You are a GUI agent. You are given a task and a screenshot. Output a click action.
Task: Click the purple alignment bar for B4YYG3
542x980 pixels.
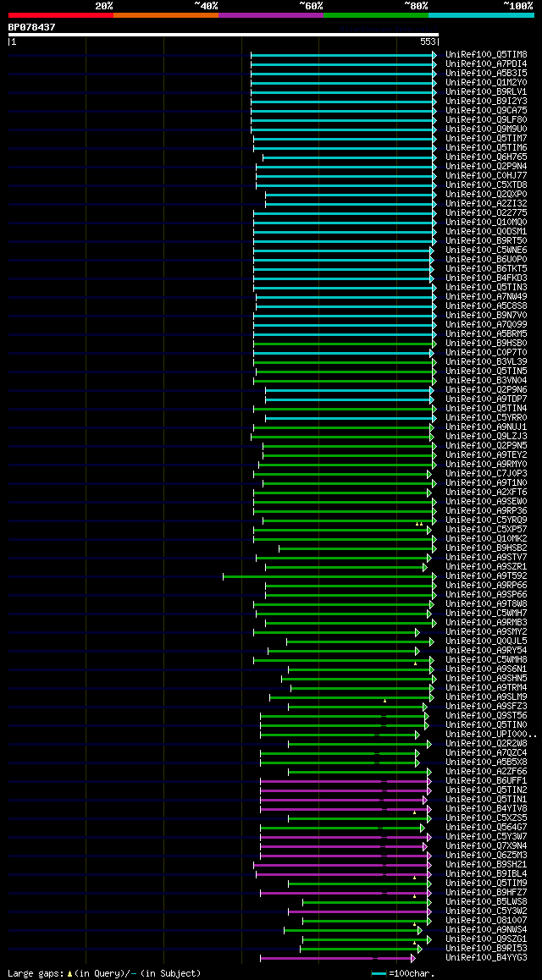click(338, 958)
